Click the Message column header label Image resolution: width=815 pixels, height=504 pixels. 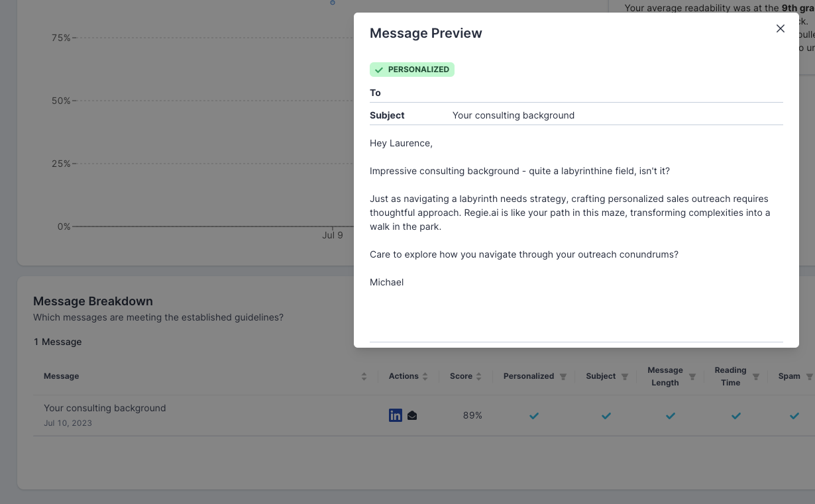(x=62, y=376)
